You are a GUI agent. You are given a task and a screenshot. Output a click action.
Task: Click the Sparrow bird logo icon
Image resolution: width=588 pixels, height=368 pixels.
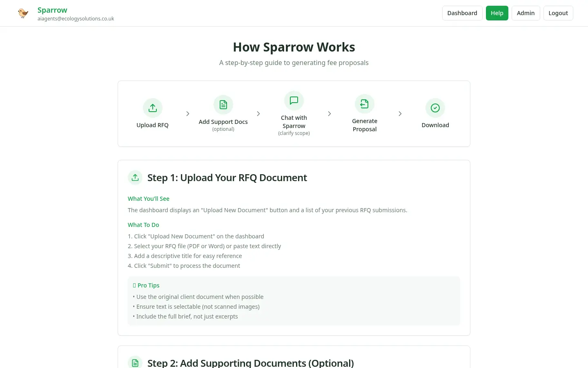click(x=23, y=13)
